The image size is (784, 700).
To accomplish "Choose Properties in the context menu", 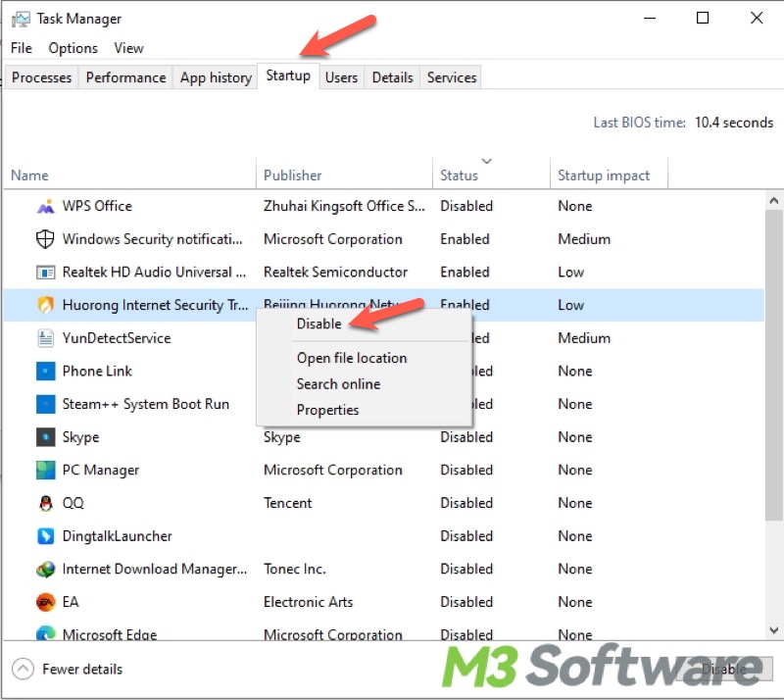I will click(327, 410).
